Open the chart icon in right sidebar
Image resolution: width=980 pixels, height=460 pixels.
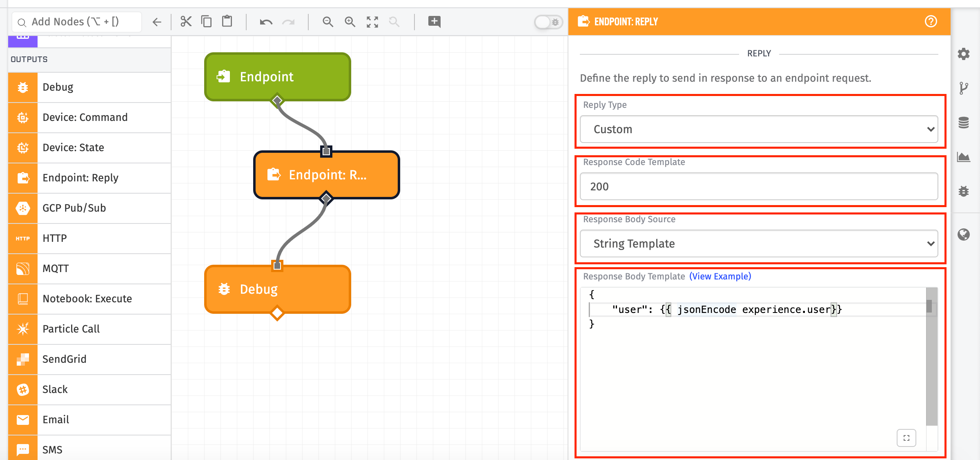[964, 157]
